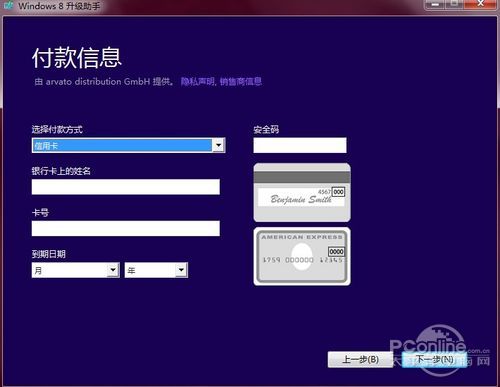Expand the expiry month (月) dropdown
The height and width of the screenshot is (387, 500).
tap(75, 270)
